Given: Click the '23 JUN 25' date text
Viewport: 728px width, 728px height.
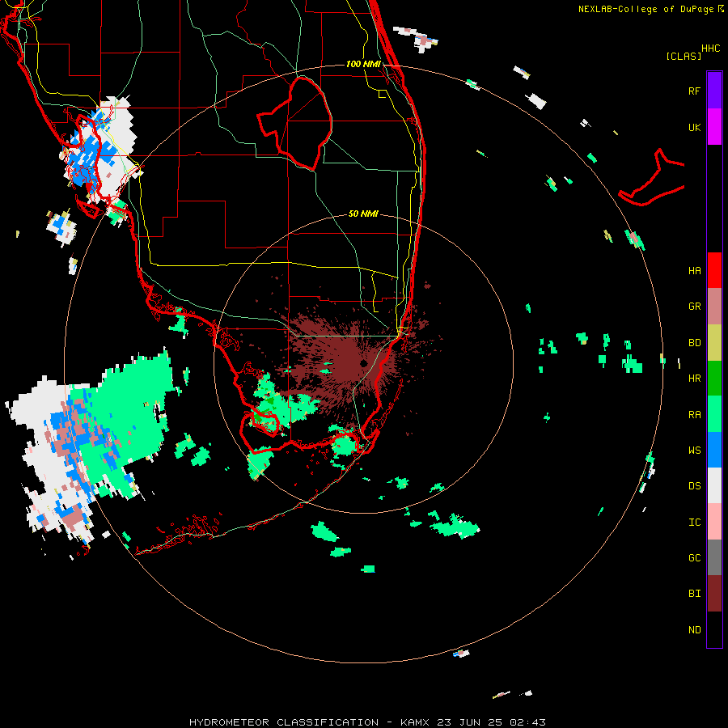Looking at the screenshot, I should (x=470, y=722).
